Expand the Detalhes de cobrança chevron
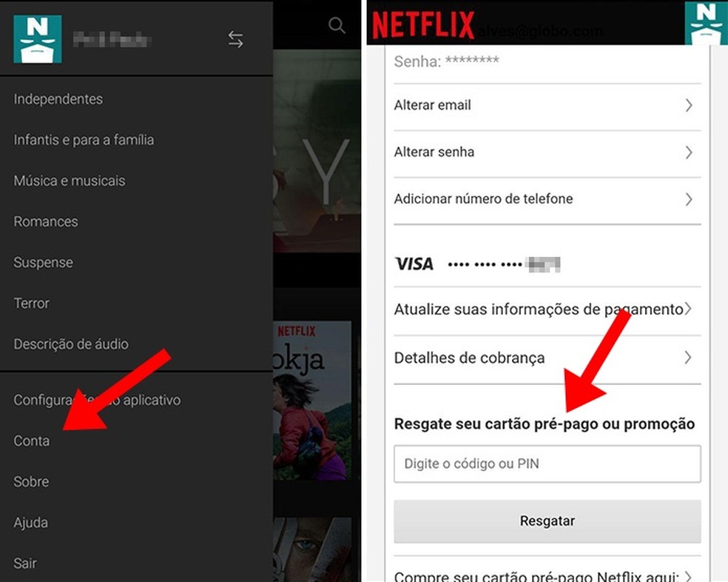This screenshot has height=582, width=728. [x=689, y=358]
